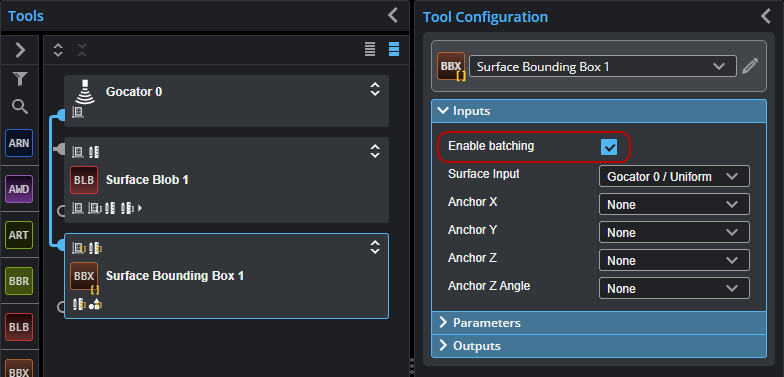Select the ARN tool icon
This screenshot has width=784, height=377.
[x=19, y=143]
